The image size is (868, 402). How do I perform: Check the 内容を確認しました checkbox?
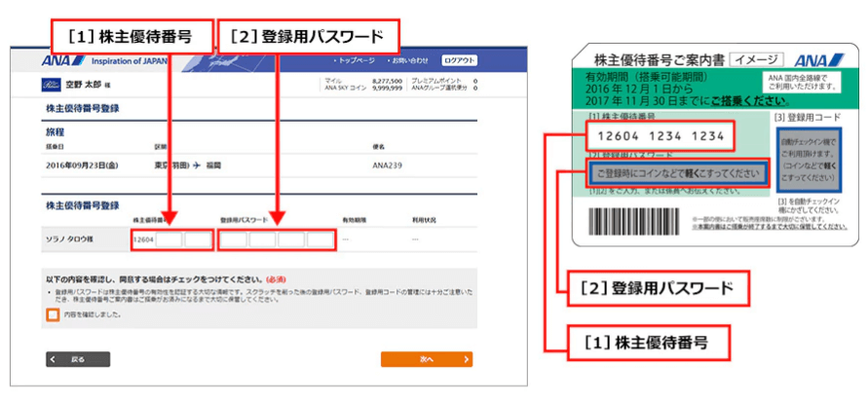[x=53, y=314]
